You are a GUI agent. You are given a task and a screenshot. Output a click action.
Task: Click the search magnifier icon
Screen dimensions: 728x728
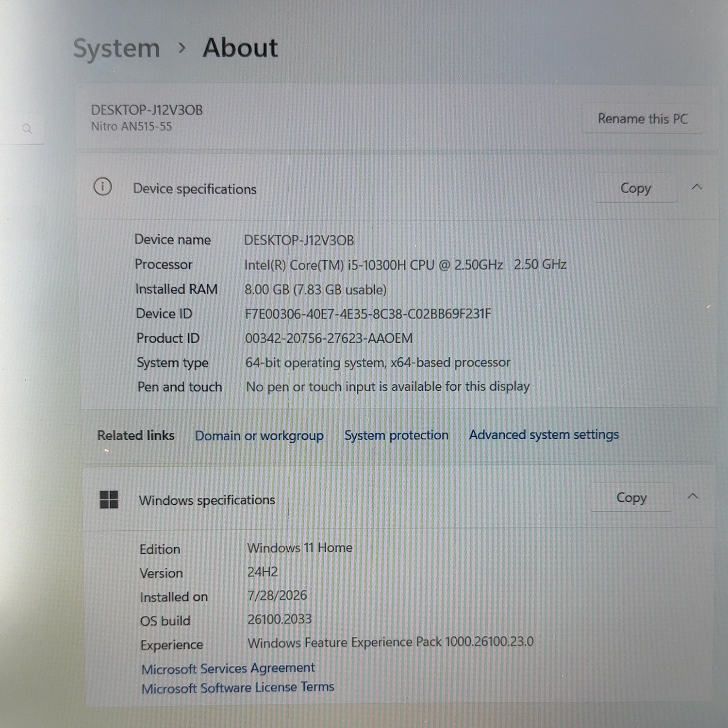(x=27, y=129)
